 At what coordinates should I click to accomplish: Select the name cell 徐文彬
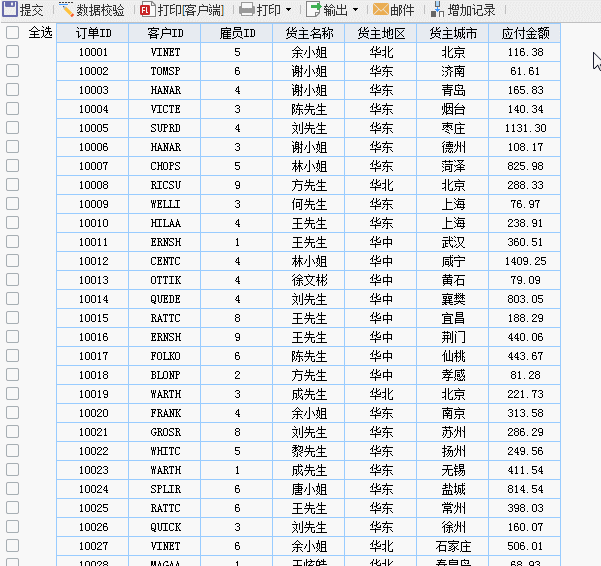tap(309, 280)
